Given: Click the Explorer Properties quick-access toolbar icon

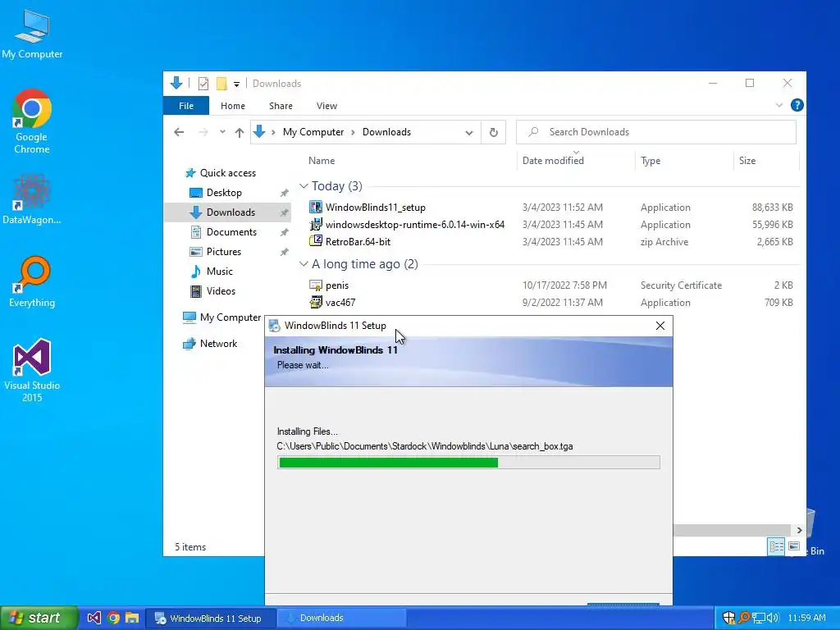Looking at the screenshot, I should click(203, 84).
